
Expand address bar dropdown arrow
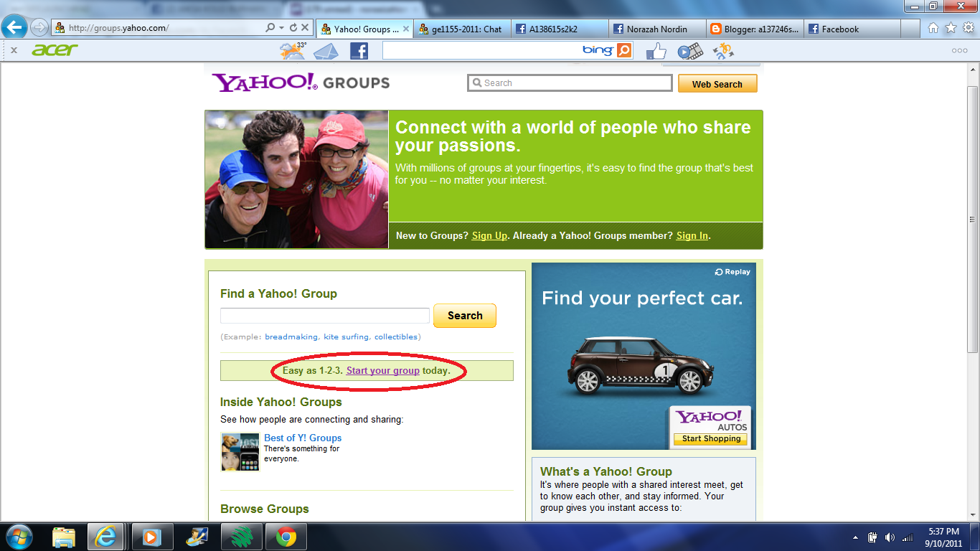[x=281, y=28]
